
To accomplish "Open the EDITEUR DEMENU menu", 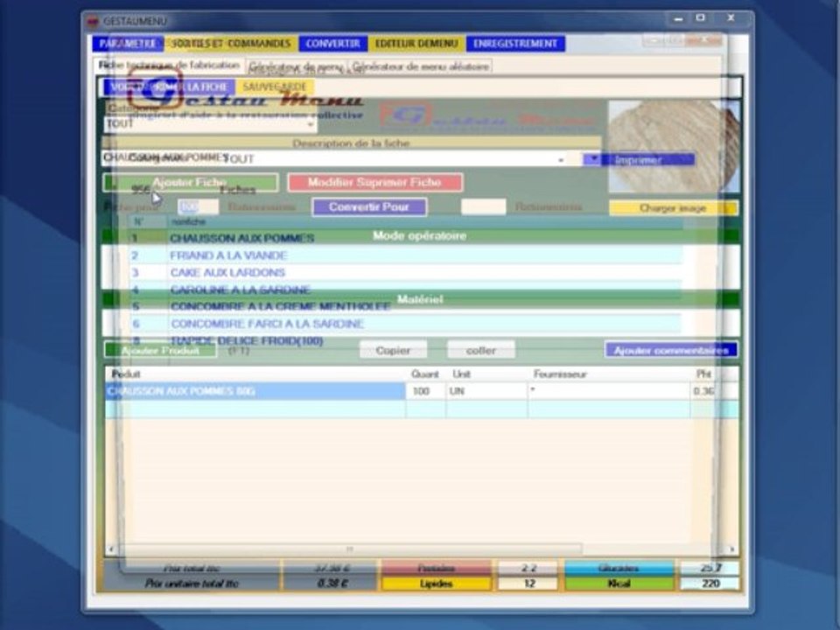I will (416, 44).
